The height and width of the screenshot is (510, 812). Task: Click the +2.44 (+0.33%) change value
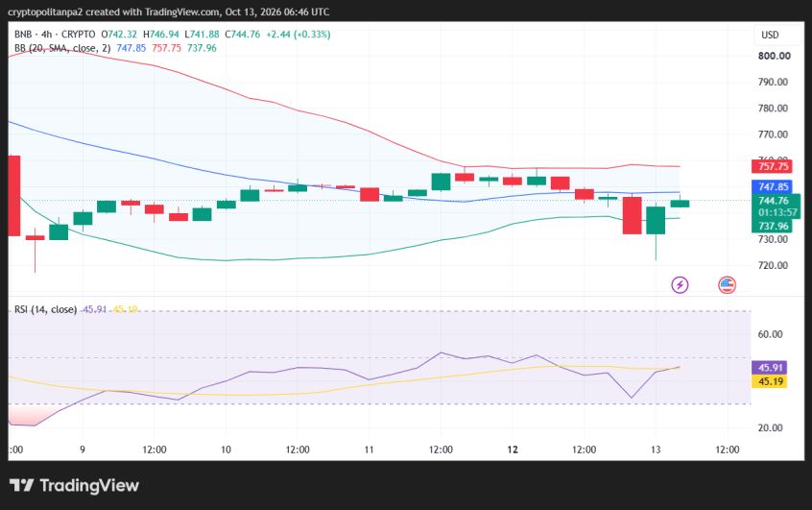299,35
